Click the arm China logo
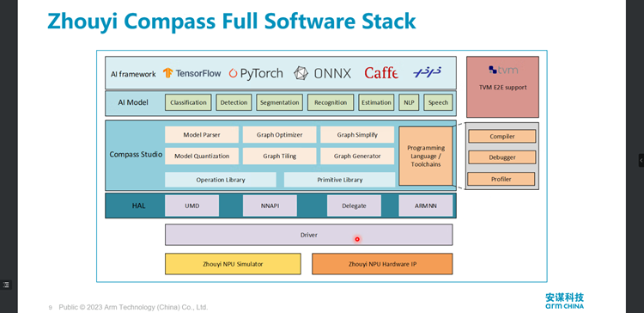The height and width of the screenshot is (313, 644). [564, 301]
